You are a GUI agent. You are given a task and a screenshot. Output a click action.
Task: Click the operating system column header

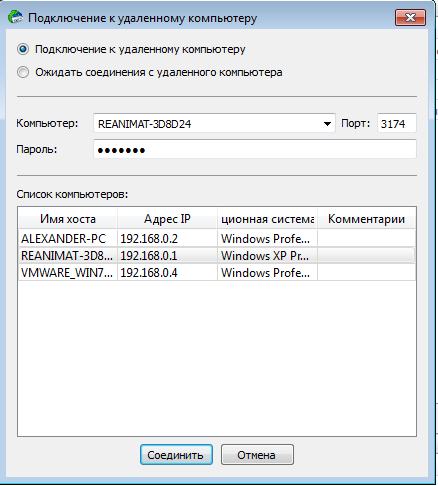[267, 219]
